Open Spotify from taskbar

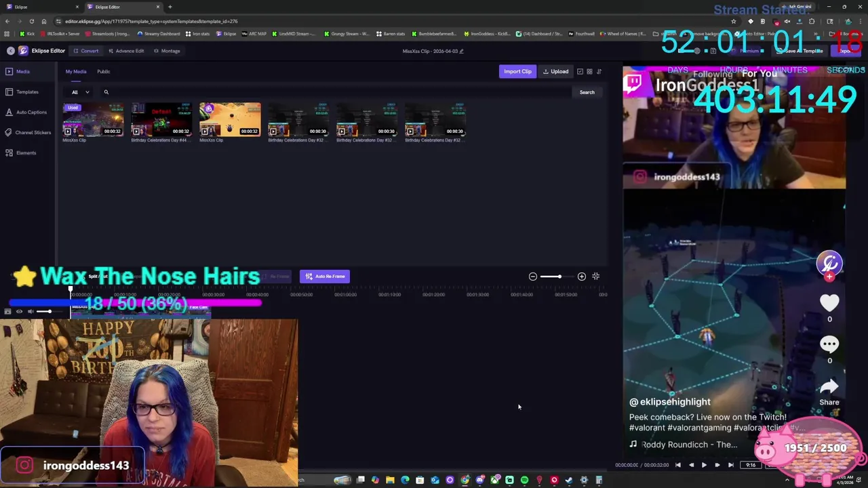[524, 480]
